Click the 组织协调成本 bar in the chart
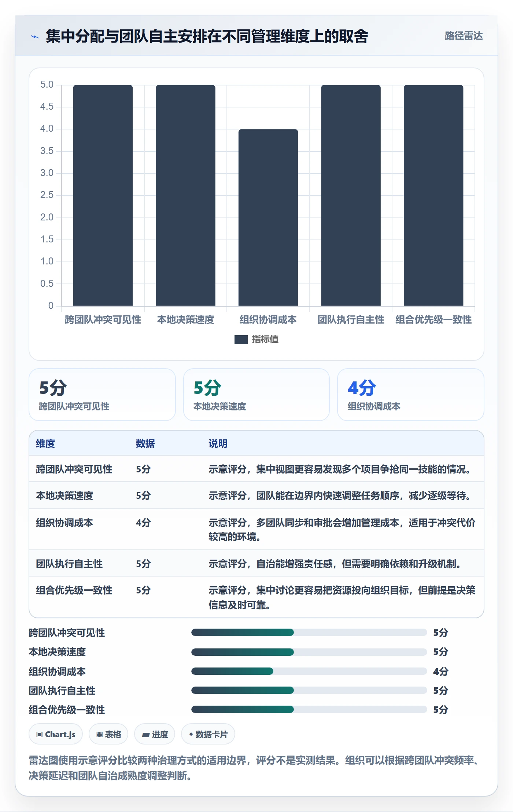 tap(268, 217)
